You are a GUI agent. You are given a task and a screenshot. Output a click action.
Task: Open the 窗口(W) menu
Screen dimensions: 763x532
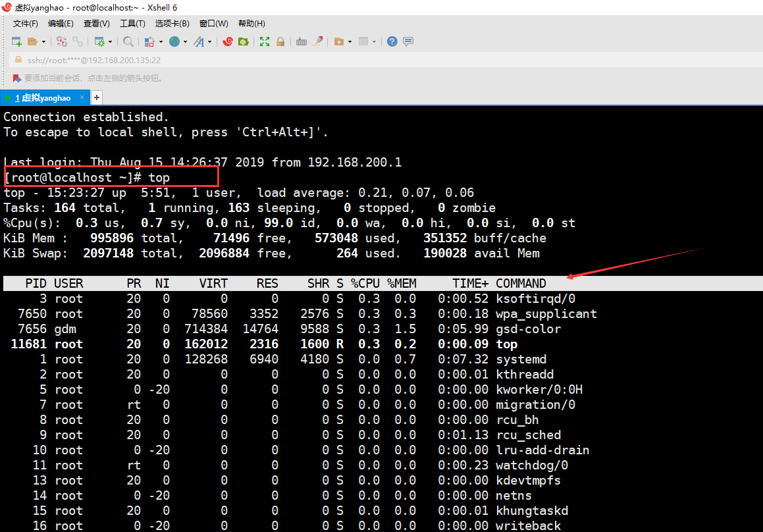tap(213, 23)
